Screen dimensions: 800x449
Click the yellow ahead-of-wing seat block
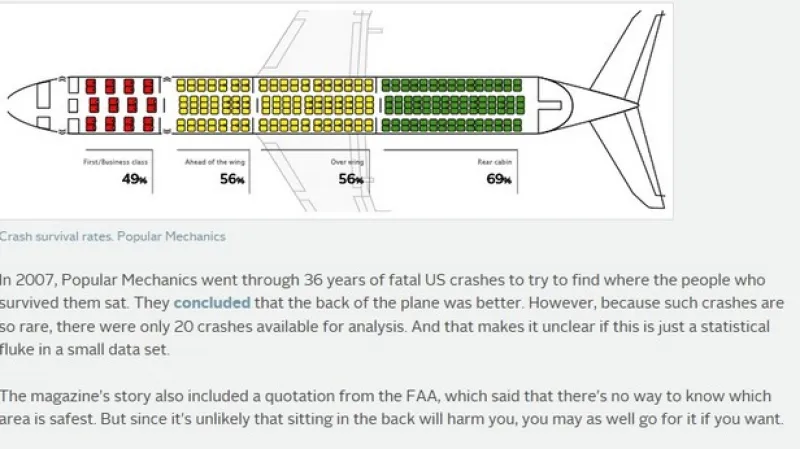(214, 104)
